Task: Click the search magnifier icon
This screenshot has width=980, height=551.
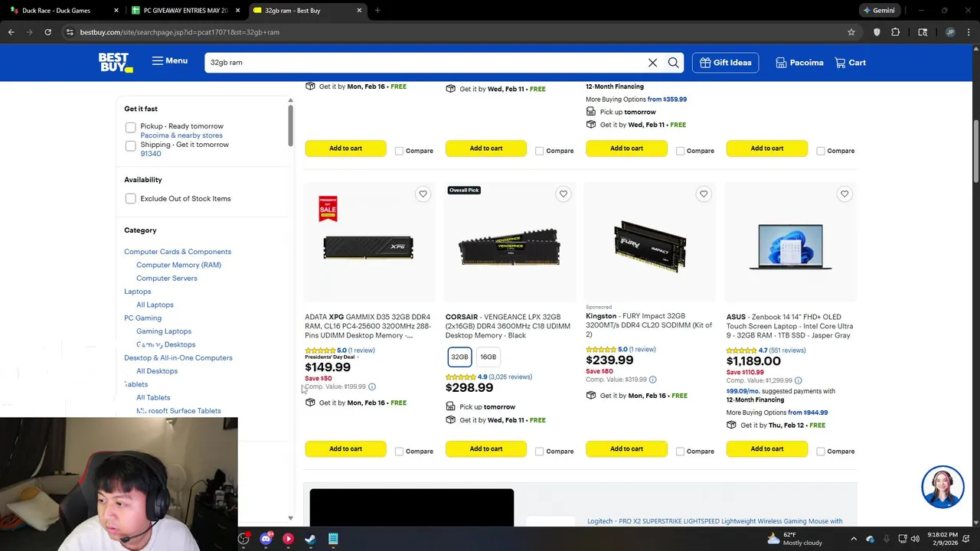Action: 673,63
